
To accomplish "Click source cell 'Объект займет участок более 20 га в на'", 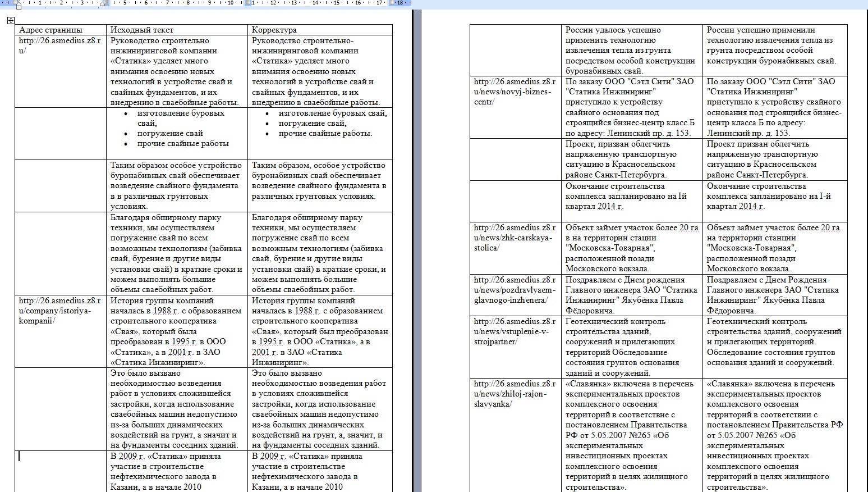I will click(x=632, y=248).
